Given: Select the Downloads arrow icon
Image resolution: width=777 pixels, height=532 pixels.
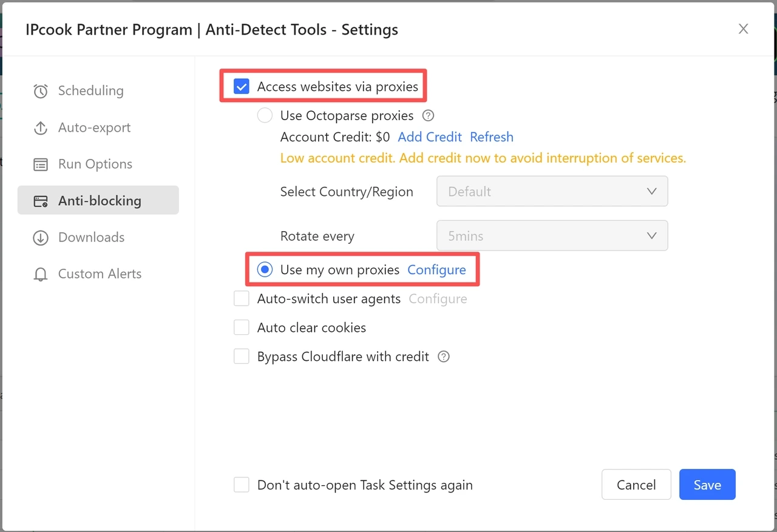Looking at the screenshot, I should (40, 237).
